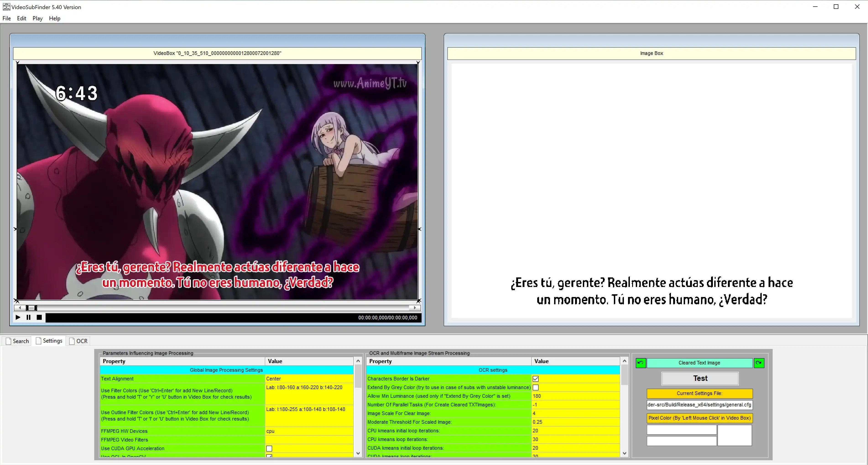Screen dimensions: 868x465
Task: Click the Current Settings File label
Action: pyautogui.click(x=699, y=393)
